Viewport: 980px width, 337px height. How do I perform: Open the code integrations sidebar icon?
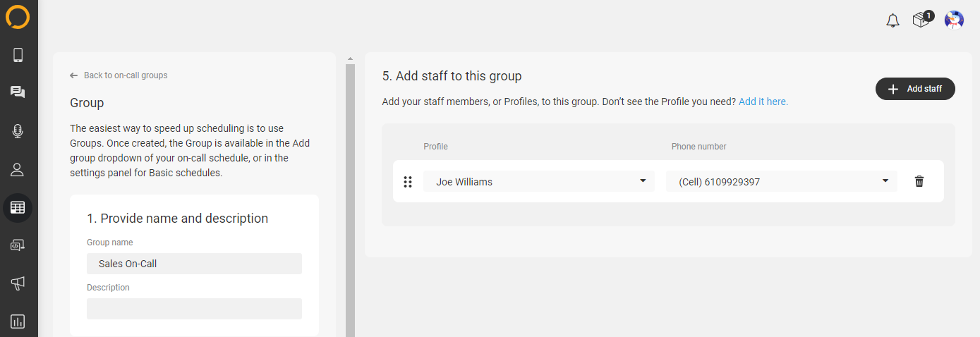coord(18,245)
